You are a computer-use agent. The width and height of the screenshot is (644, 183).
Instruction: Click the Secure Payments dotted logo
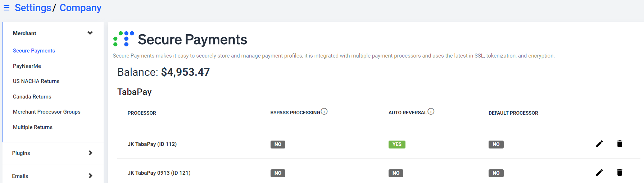[x=124, y=39]
